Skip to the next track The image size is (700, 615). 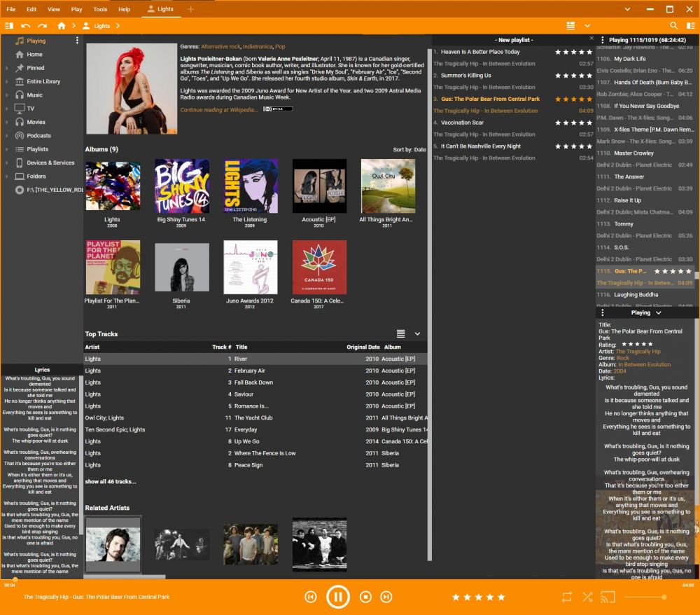[x=386, y=597]
